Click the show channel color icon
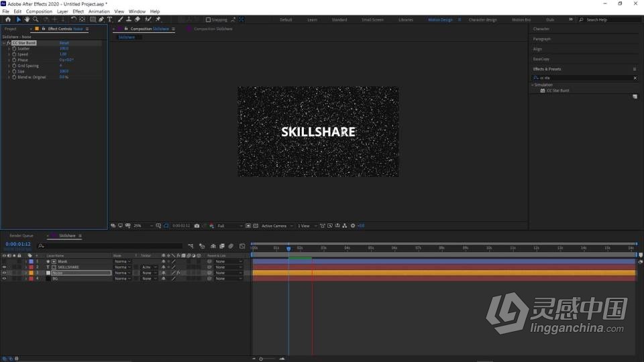This screenshot has height=362, width=644. (211, 226)
